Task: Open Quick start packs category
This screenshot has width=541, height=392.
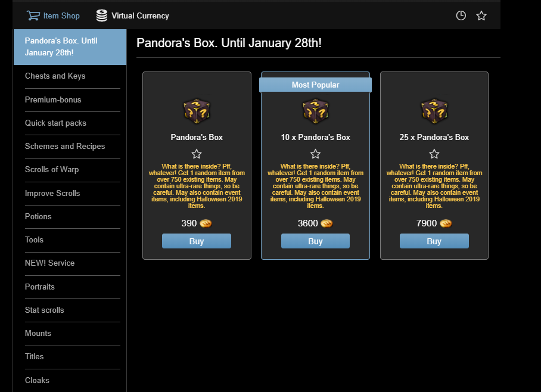Action: (73, 123)
